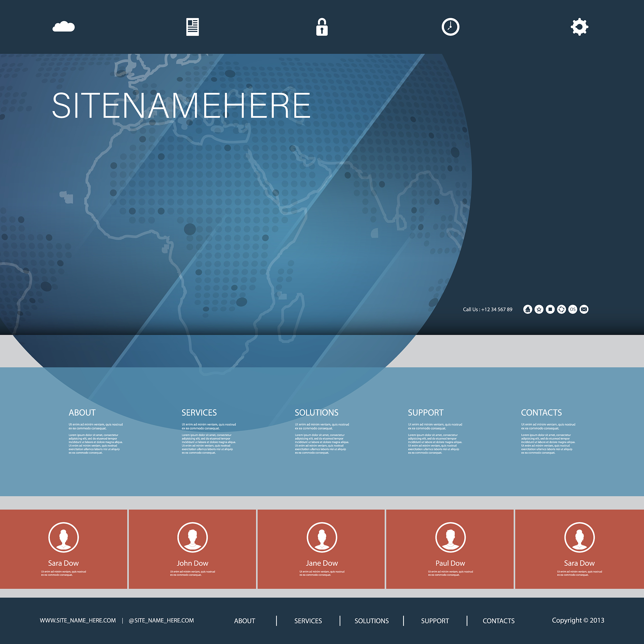644x644 pixels.
Task: Click the WWW.SITE_NAME_HERE.COM link
Action: (x=78, y=620)
